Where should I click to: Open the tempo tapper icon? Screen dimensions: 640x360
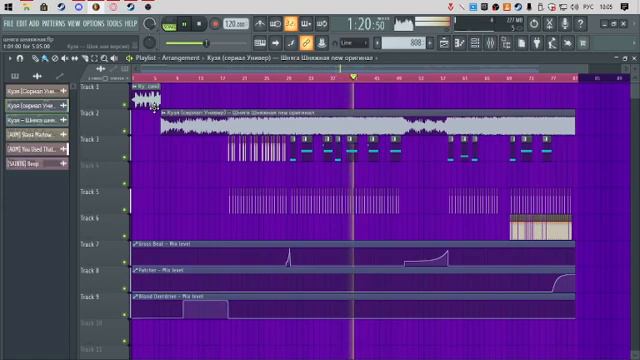pyautogui.click(x=553, y=43)
